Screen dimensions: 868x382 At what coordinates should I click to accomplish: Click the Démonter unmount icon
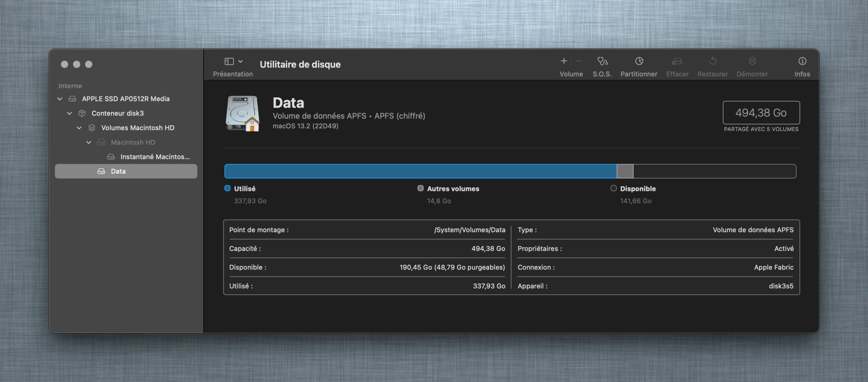click(752, 61)
